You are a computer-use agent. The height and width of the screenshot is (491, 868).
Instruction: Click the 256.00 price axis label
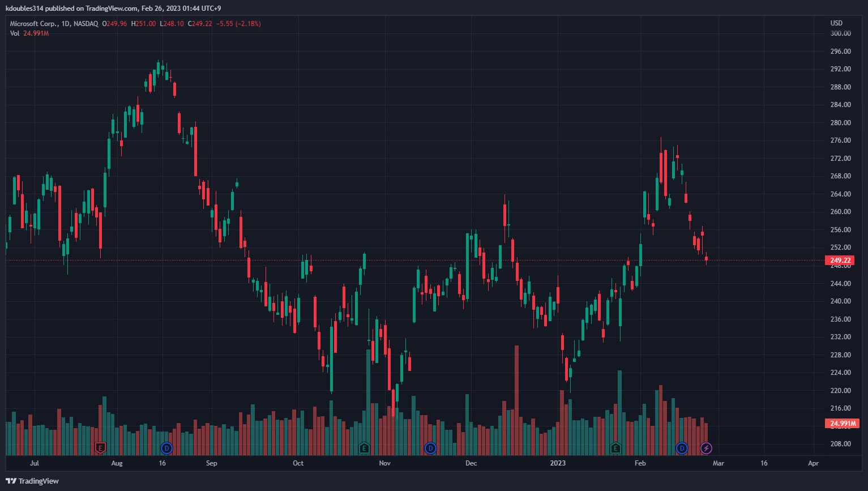840,230
